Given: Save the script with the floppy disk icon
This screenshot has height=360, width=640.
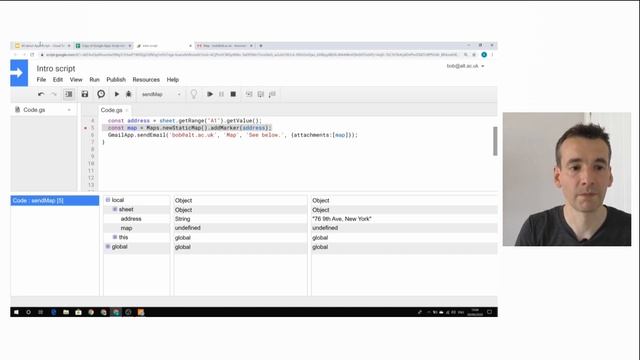Looking at the screenshot, I should click(x=84, y=94).
